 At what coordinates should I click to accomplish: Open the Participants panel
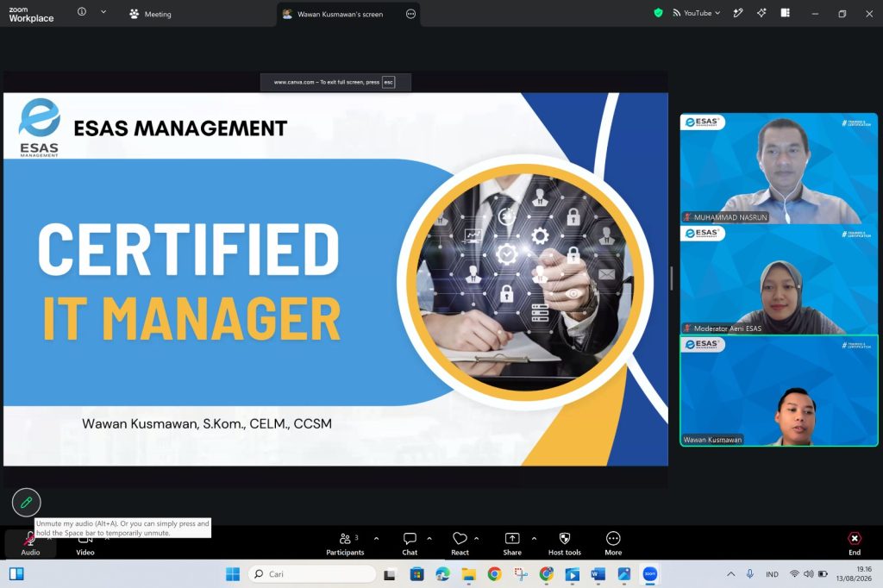345,544
